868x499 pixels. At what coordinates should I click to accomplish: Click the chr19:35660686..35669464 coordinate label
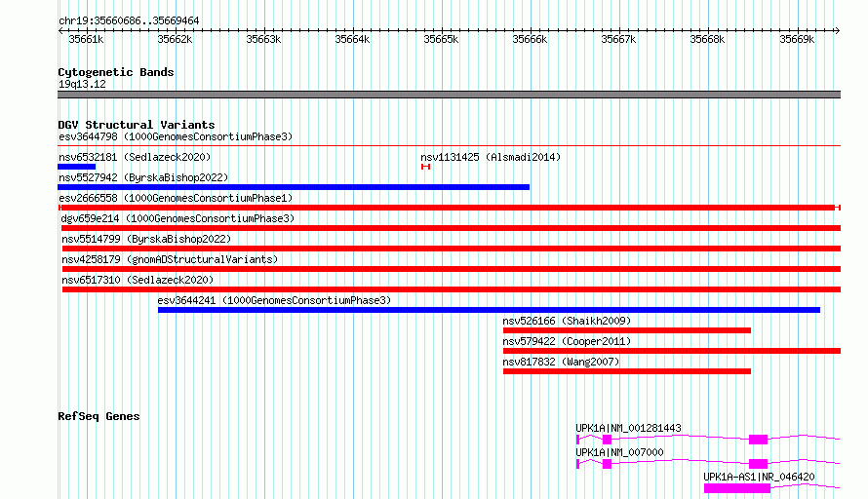pyautogui.click(x=129, y=21)
